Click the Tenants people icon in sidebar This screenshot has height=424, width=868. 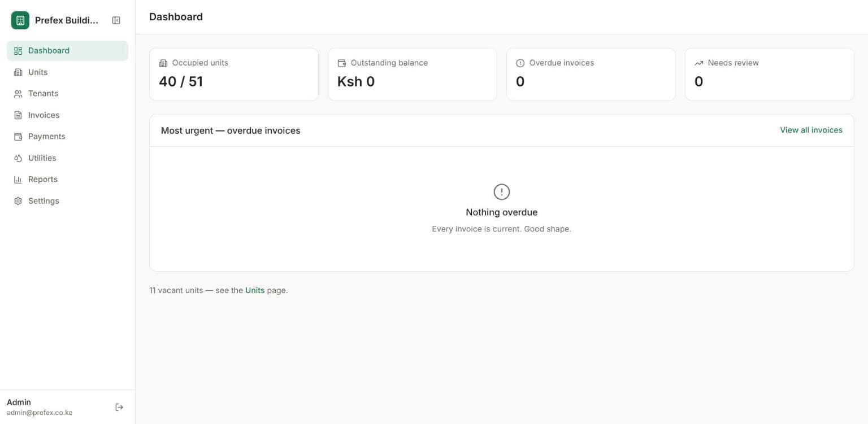point(18,94)
